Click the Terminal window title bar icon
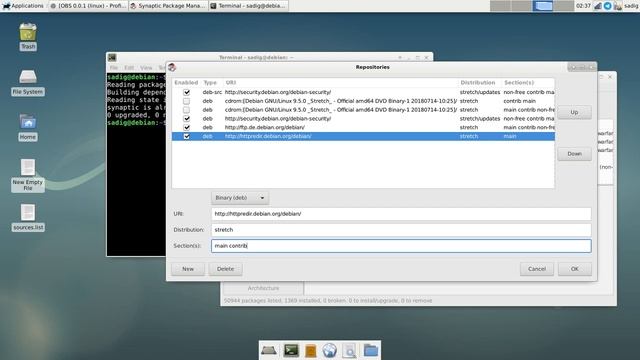 112,58
